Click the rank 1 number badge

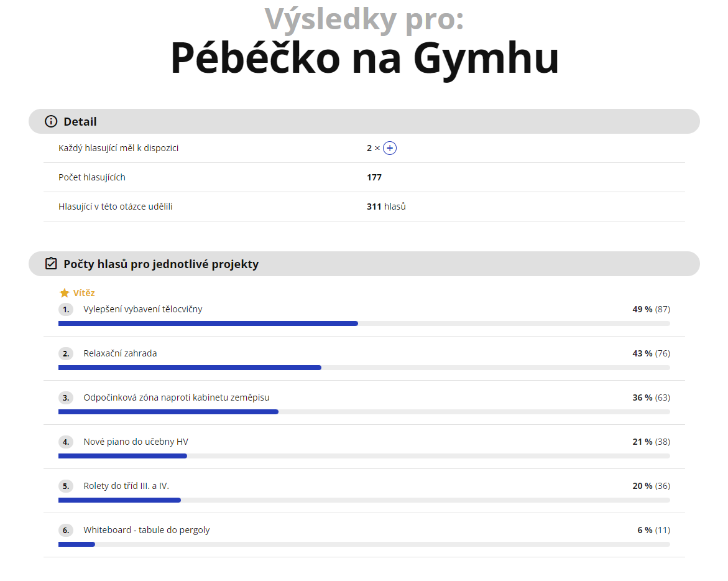pos(66,309)
